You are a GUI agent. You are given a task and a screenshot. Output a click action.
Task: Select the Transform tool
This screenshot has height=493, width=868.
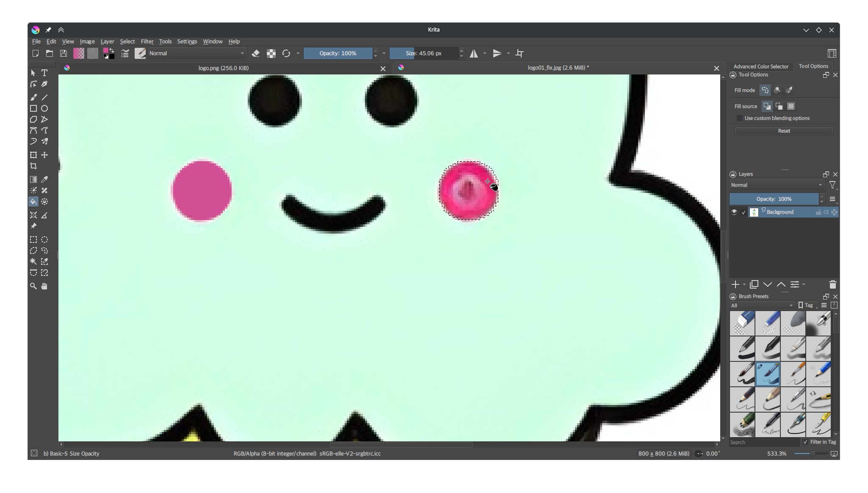click(x=33, y=155)
